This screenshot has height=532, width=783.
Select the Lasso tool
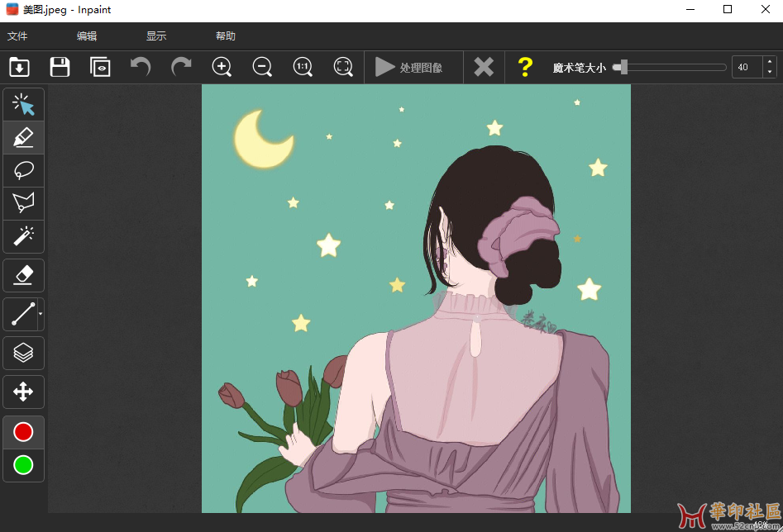pyautogui.click(x=23, y=170)
